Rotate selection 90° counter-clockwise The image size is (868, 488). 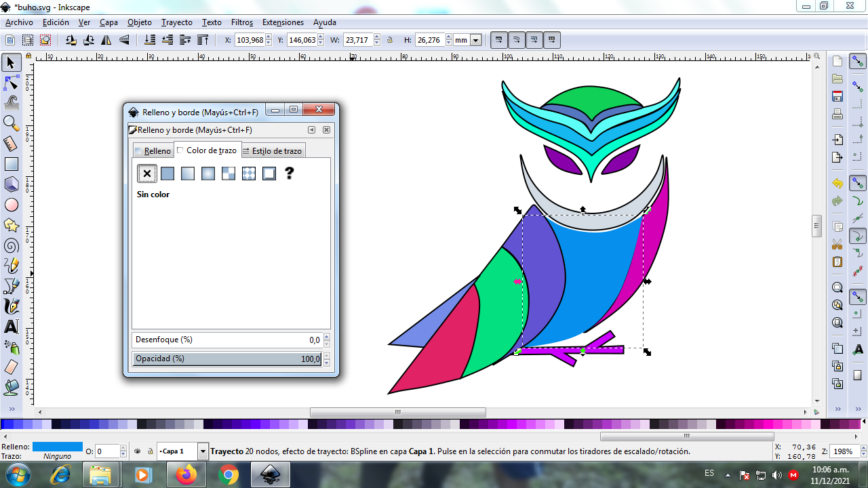pyautogui.click(x=71, y=40)
